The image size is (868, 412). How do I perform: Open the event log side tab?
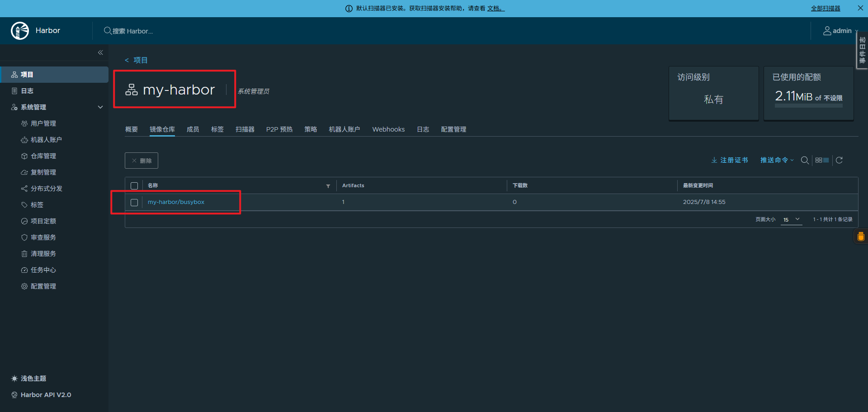tap(862, 50)
